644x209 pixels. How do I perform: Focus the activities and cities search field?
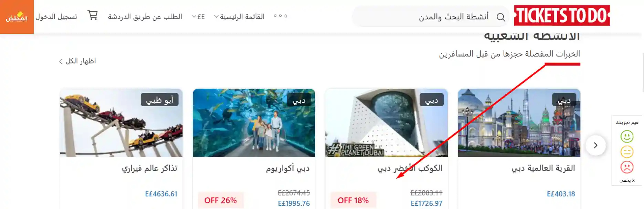[x=430, y=17]
